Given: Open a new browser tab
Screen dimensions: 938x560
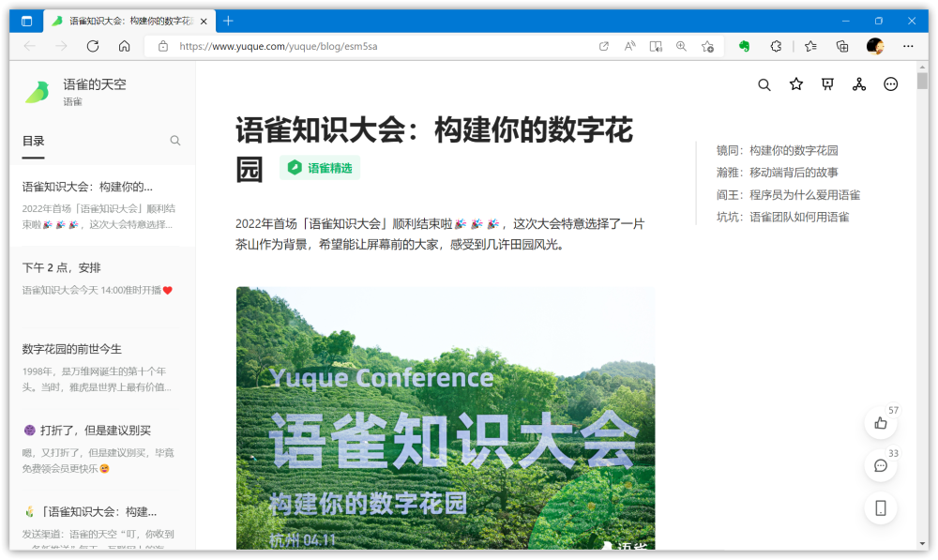Looking at the screenshot, I should pos(228,21).
